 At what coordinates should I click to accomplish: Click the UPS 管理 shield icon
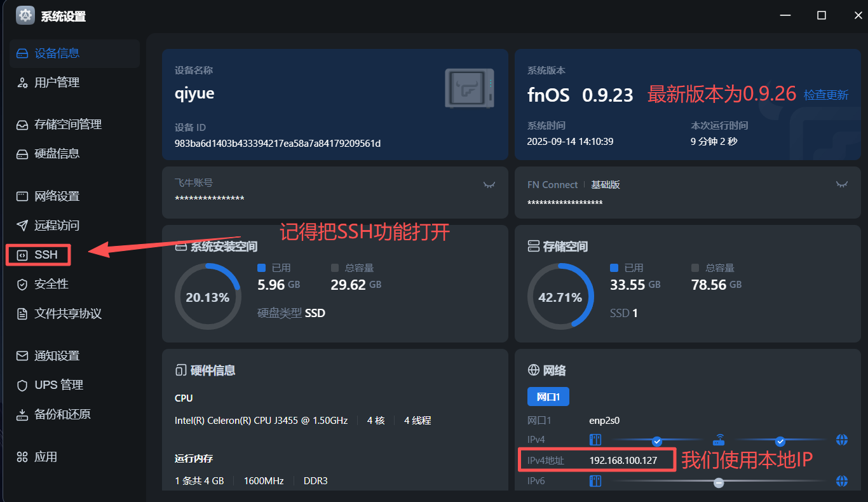(22, 385)
